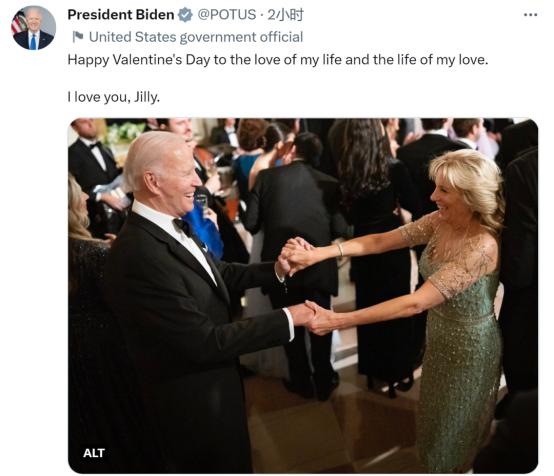The width and height of the screenshot is (554, 476).
Task: Click the United States government official label
Action: [196, 37]
